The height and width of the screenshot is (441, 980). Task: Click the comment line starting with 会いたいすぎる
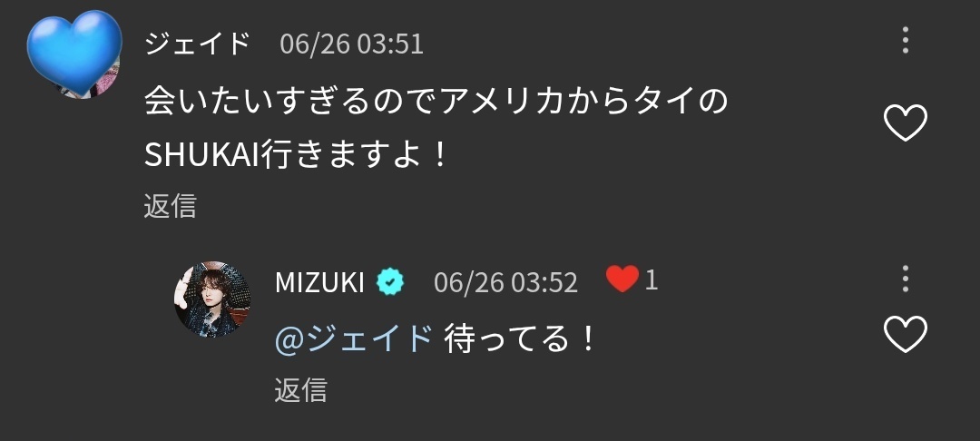click(x=436, y=101)
